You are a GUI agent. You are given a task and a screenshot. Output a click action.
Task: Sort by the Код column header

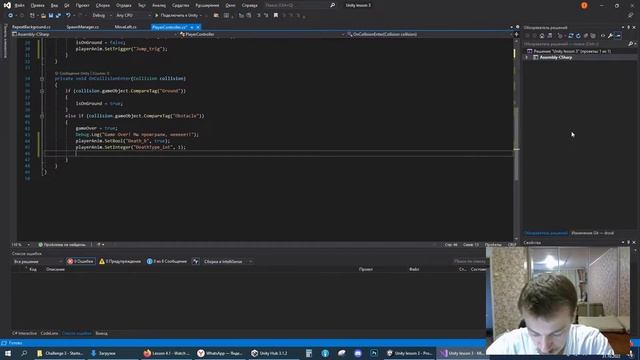pos(33,269)
